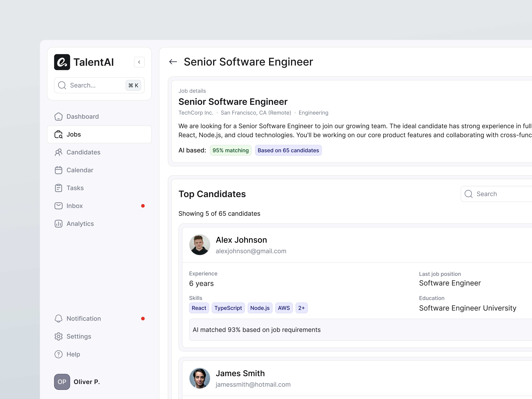Open Analytics page
The width and height of the screenshot is (532, 399).
[99, 224]
